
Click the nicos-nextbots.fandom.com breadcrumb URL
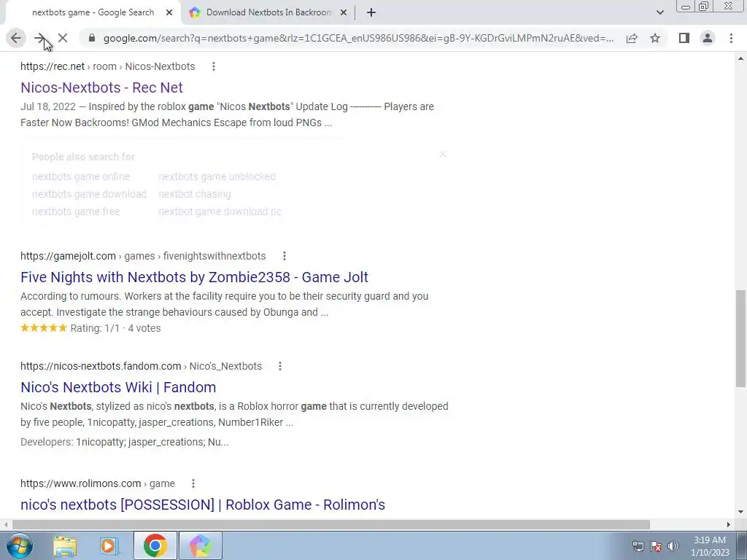[141, 366]
